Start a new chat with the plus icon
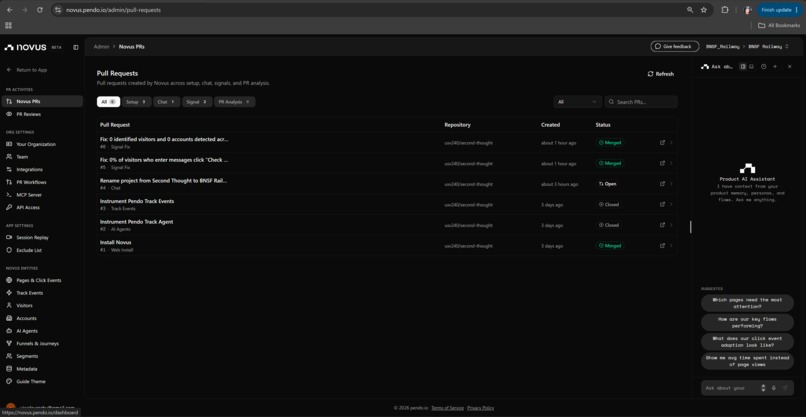This screenshot has height=417, width=806. tap(775, 66)
